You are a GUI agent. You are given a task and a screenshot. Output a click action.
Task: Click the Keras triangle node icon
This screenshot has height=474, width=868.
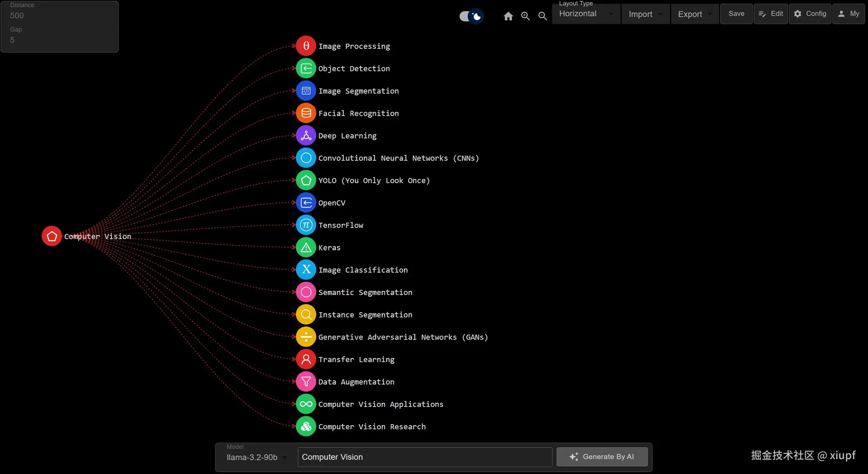click(x=306, y=248)
